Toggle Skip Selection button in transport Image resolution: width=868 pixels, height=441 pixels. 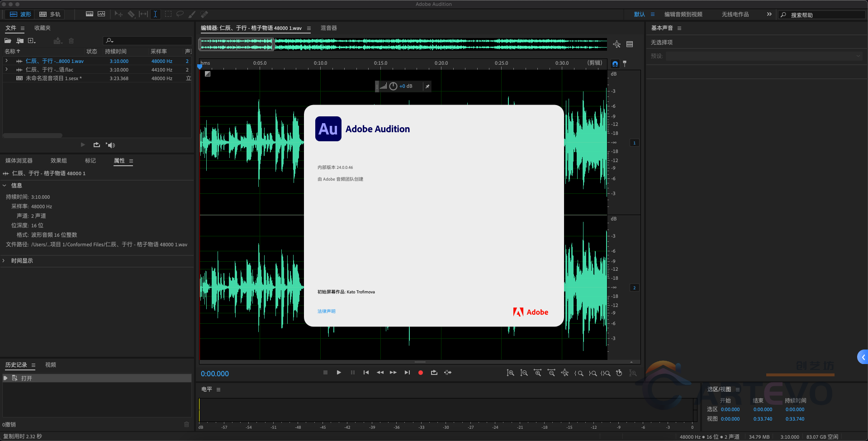[x=448, y=373]
